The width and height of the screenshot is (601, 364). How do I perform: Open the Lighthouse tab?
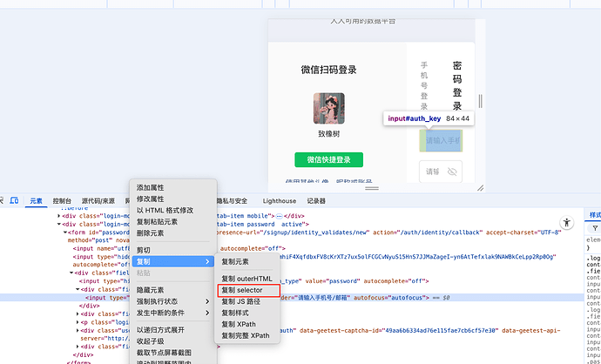280,201
